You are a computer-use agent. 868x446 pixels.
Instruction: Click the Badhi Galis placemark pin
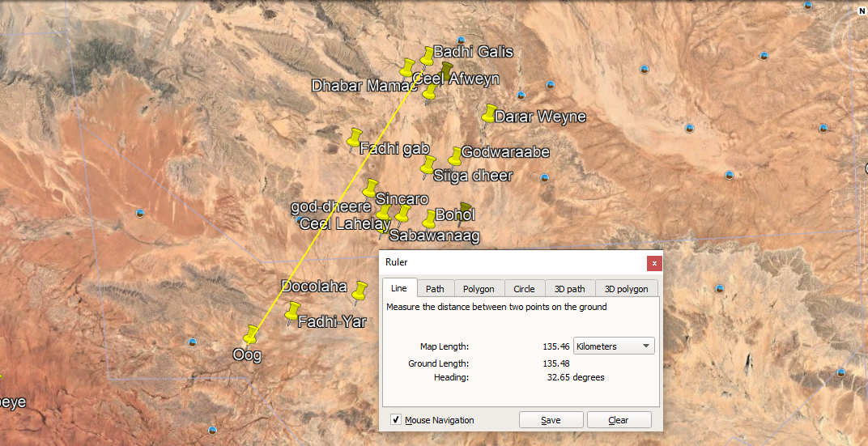point(427,55)
